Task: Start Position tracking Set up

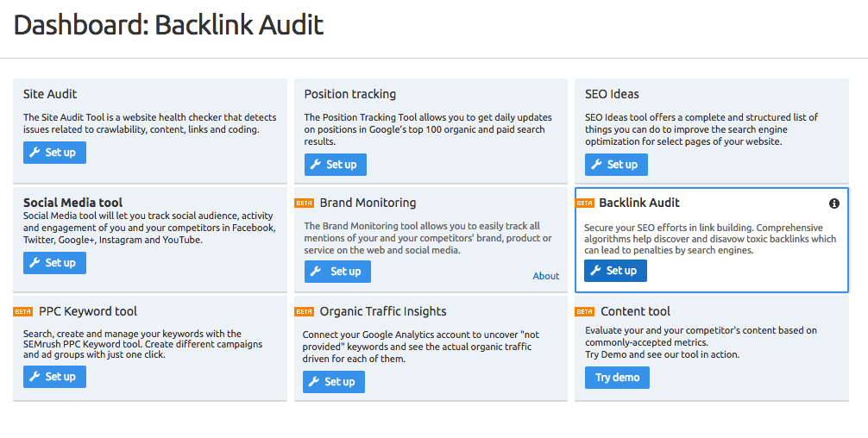Action: pyautogui.click(x=336, y=165)
